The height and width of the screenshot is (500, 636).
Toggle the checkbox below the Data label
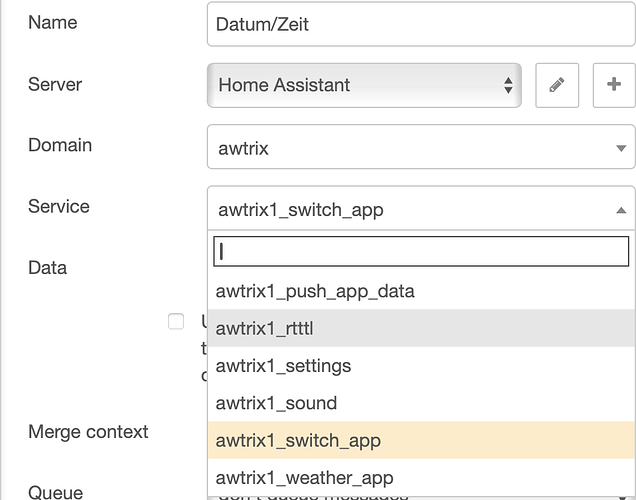(176, 321)
